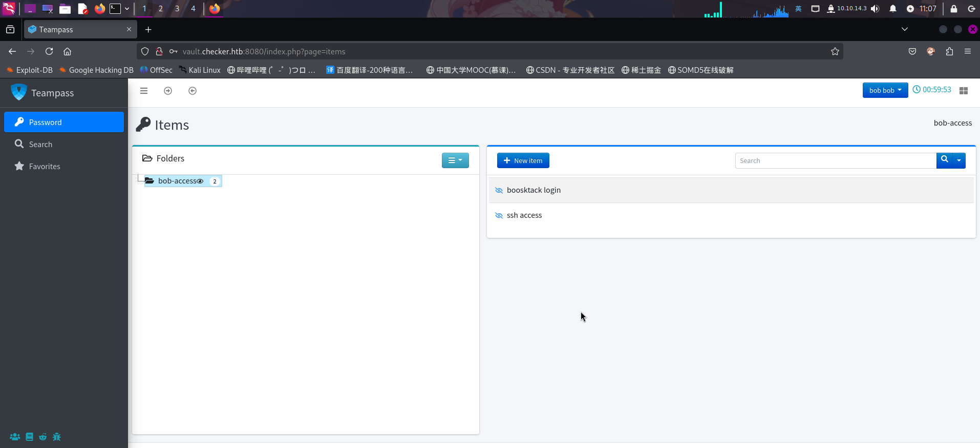Screen dimensions: 980x448
Task: Open the file manager launcher in panel
Action: click(x=65, y=9)
